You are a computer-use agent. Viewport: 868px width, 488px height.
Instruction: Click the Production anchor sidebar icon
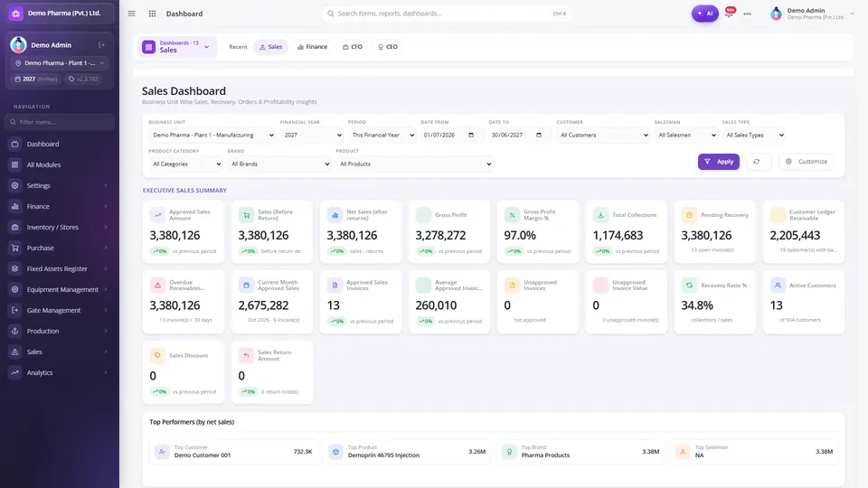click(x=15, y=331)
